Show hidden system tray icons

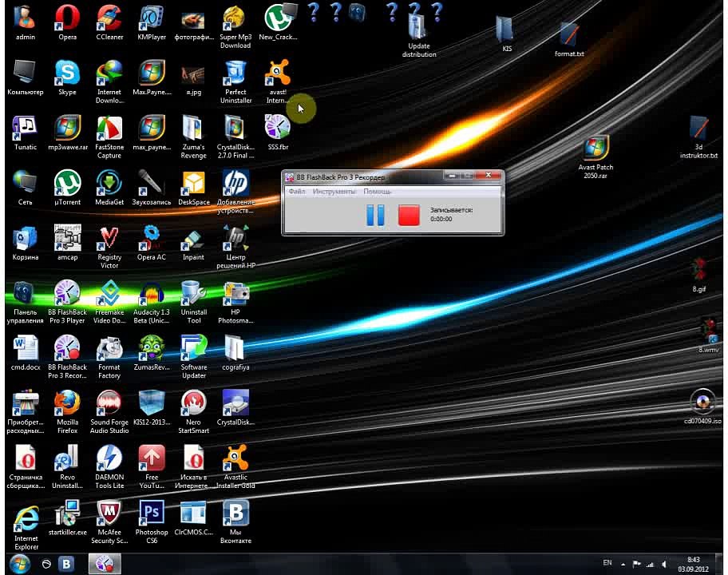click(623, 565)
